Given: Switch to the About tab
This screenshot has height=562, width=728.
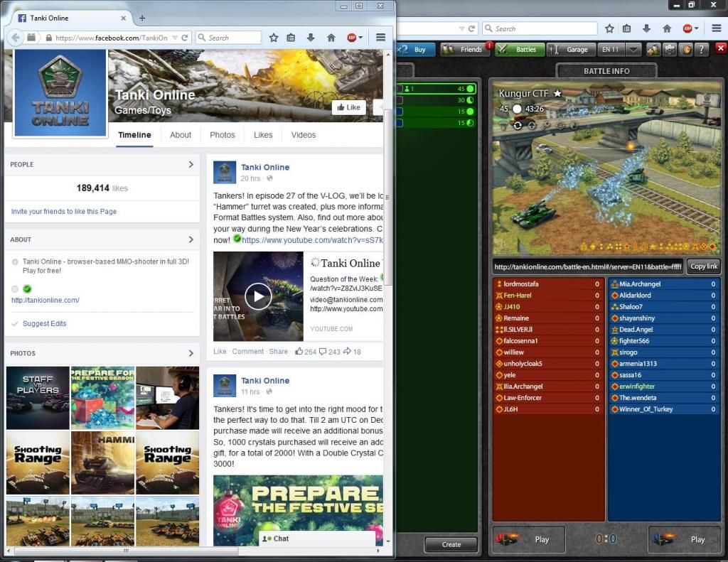Looking at the screenshot, I should (x=181, y=135).
